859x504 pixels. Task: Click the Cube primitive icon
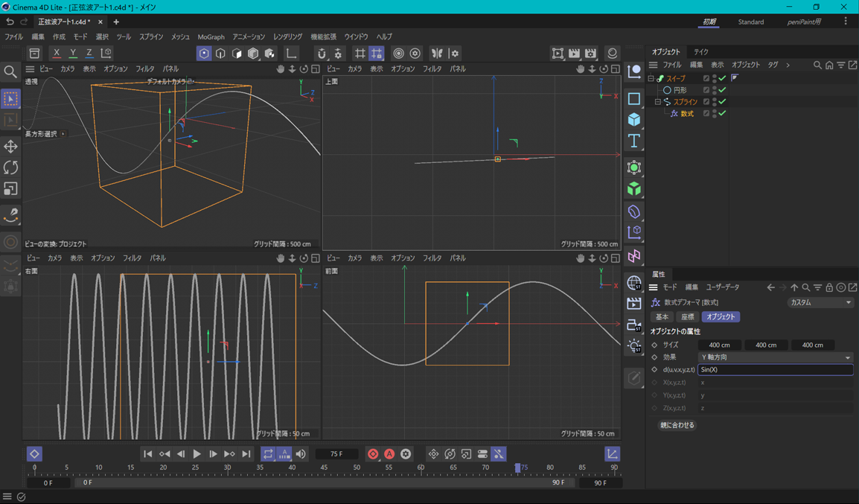pos(634,120)
